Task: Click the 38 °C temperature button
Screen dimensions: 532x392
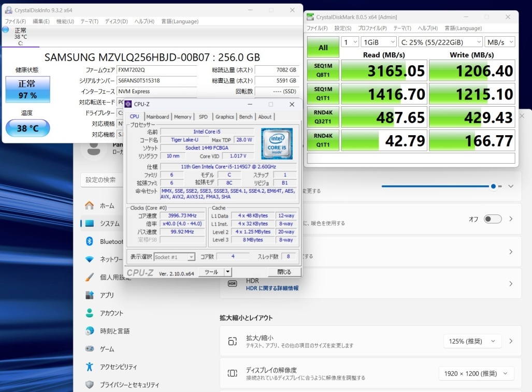Action: pyautogui.click(x=28, y=128)
